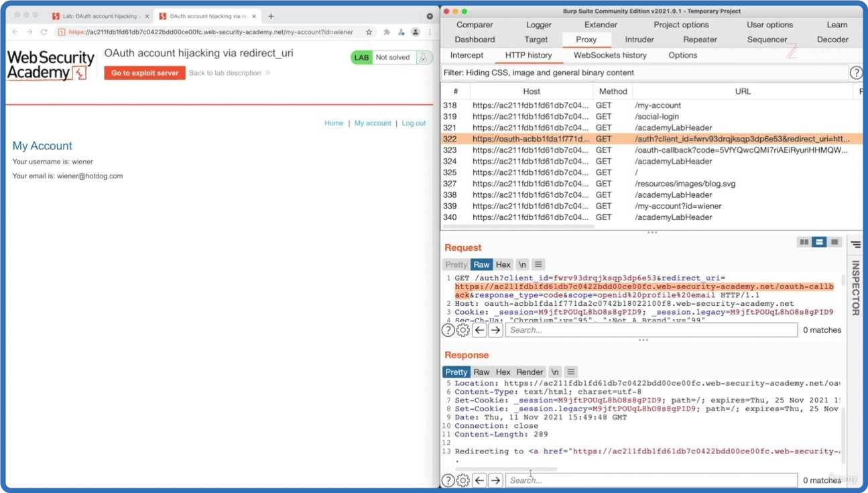
Task: Switch Request view to Pretty
Action: point(456,264)
